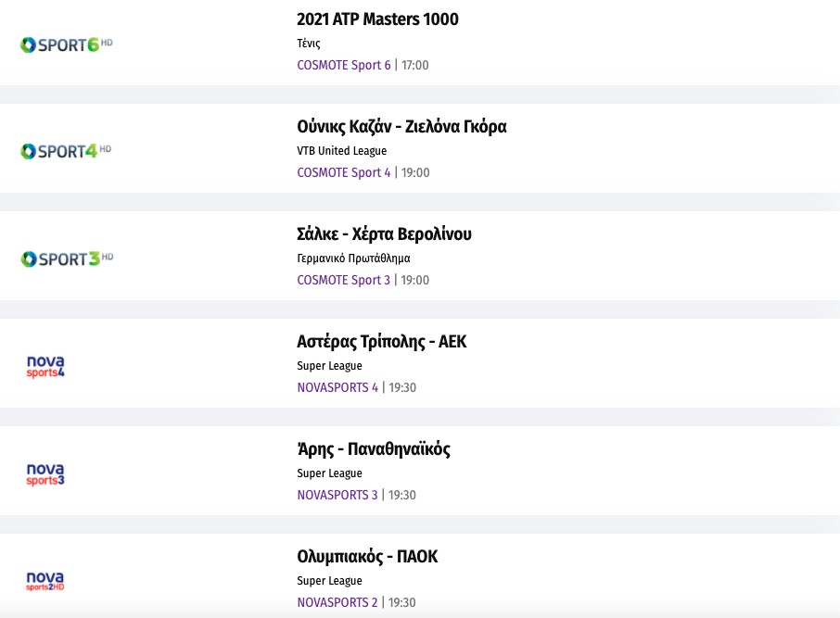The width and height of the screenshot is (840, 618).
Task: Open the 2021 ATP Masters 1000 listing
Action: tap(377, 19)
